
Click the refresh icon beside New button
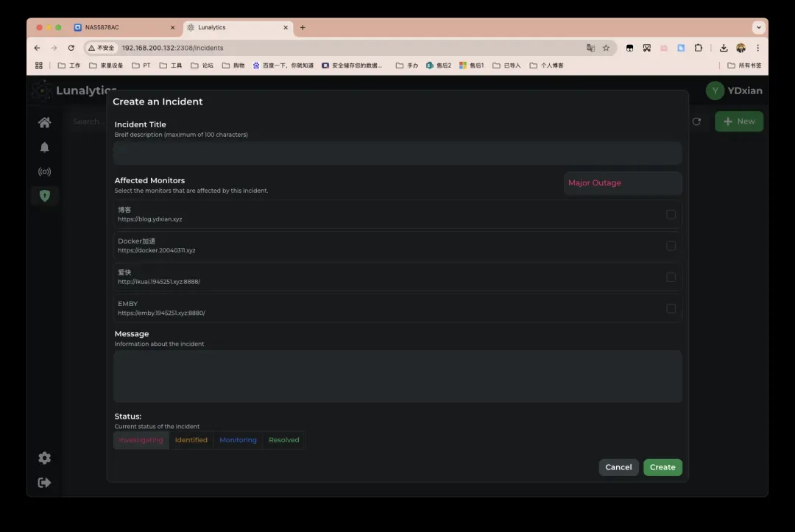tap(696, 121)
